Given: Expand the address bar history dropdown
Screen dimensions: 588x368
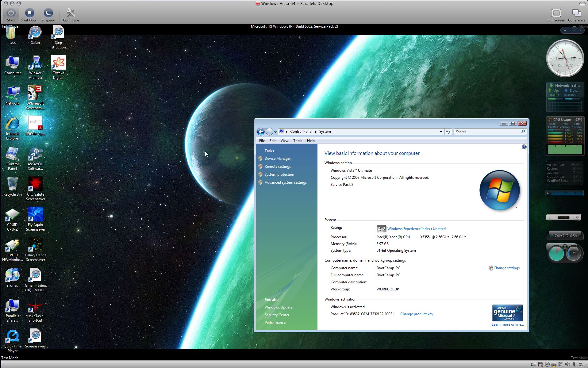Looking at the screenshot, I should tap(441, 132).
